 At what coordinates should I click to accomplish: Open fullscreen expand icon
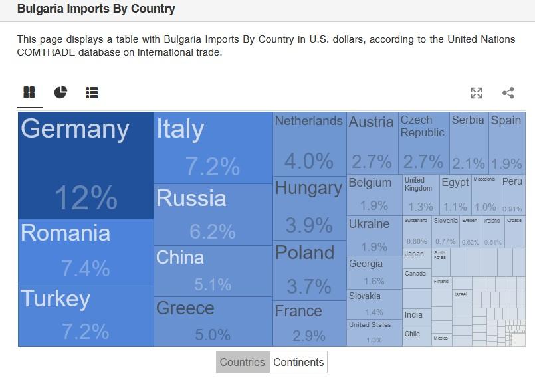point(477,93)
